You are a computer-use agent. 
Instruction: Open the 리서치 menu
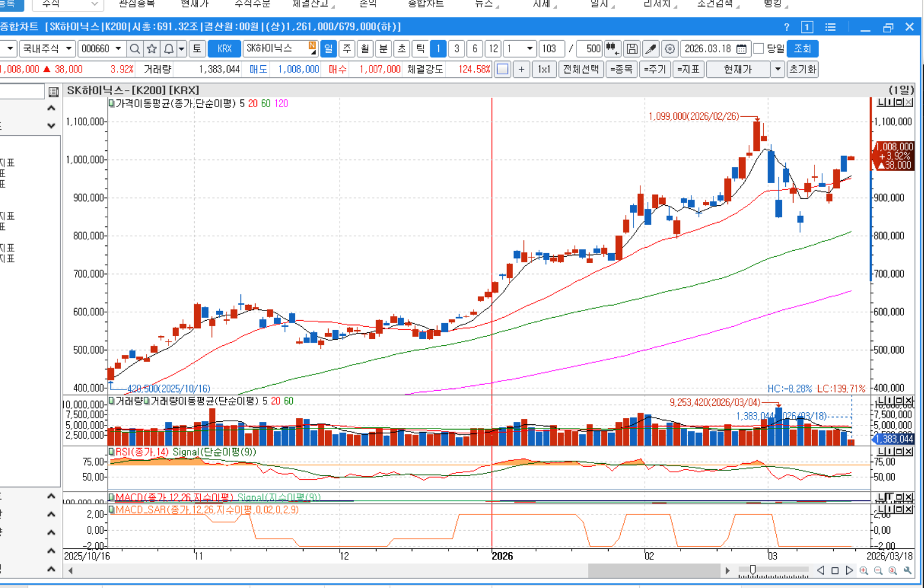(x=657, y=4)
